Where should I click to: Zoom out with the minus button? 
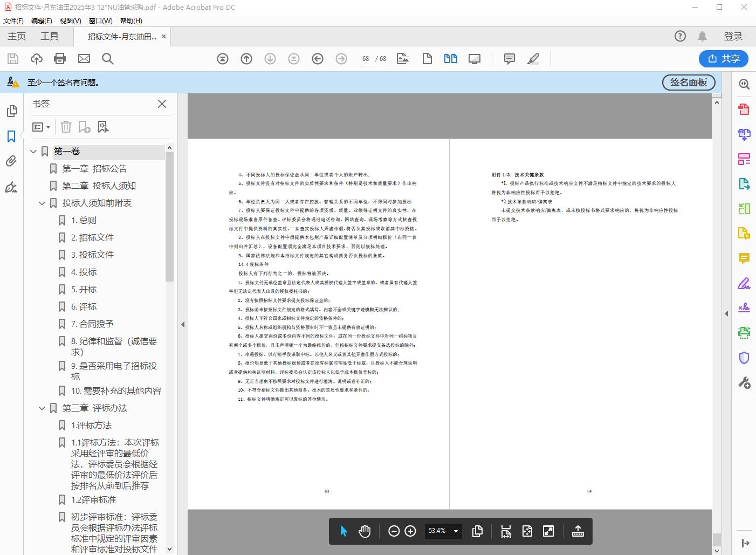(x=394, y=531)
